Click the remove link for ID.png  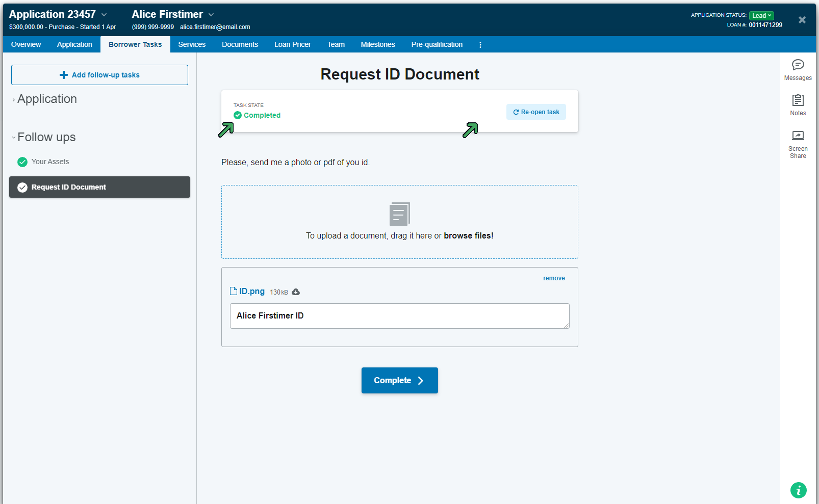coord(553,278)
